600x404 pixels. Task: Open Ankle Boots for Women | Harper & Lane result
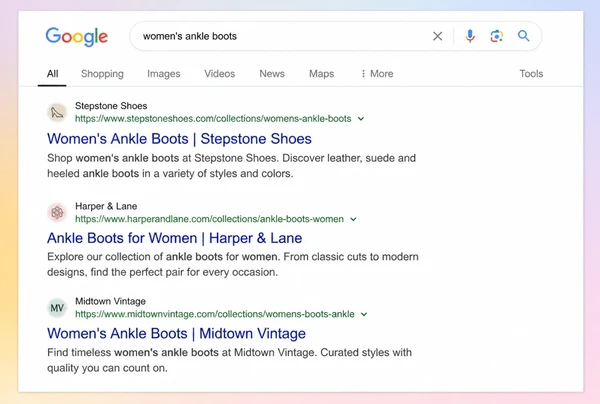click(174, 238)
